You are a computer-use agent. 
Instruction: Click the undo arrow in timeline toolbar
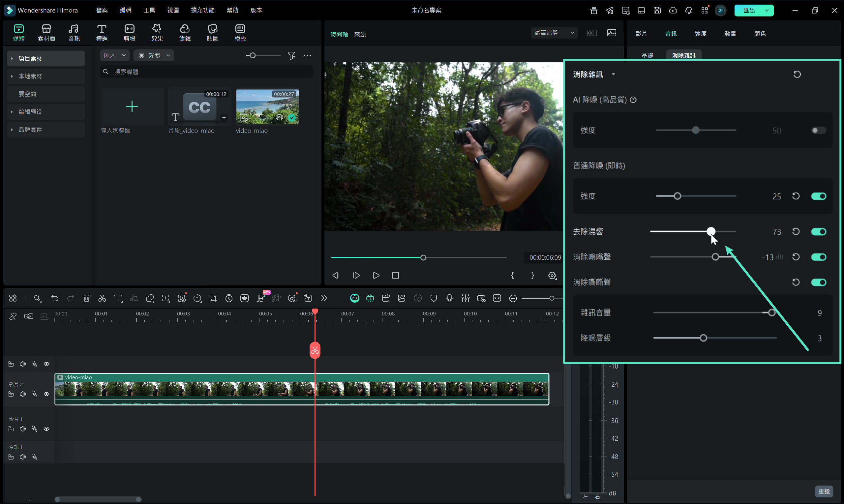pos(55,298)
